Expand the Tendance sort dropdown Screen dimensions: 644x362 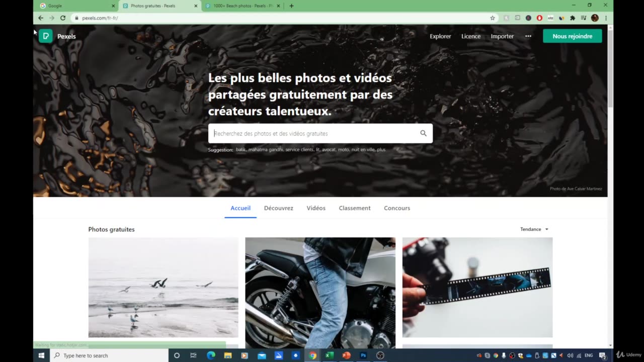tap(534, 229)
